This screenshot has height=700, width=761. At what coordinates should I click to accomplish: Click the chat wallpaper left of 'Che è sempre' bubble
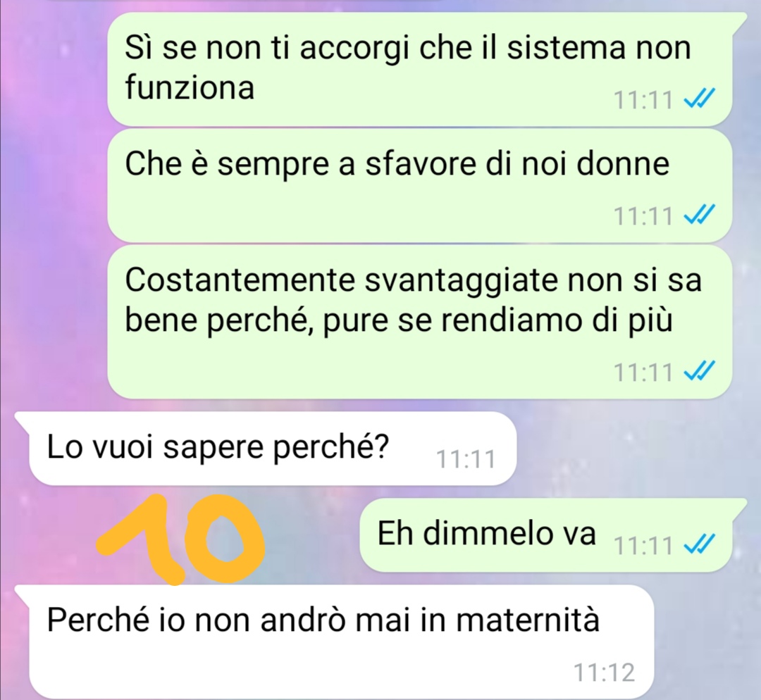pyautogui.click(x=54, y=185)
